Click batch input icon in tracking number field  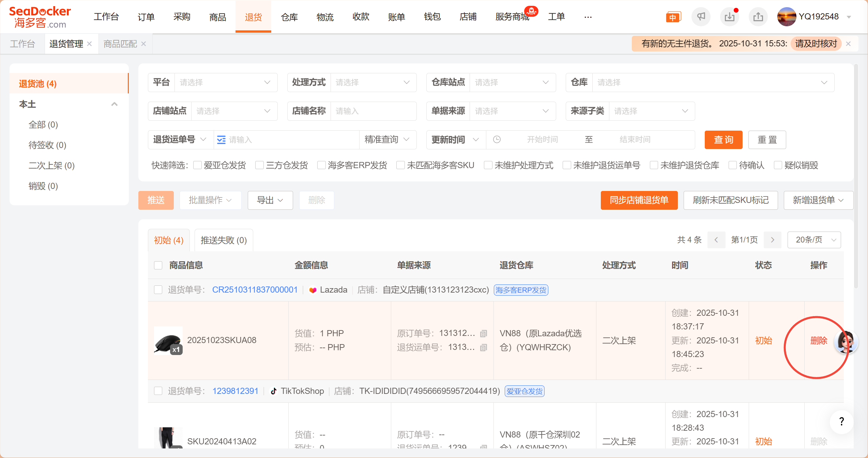point(221,140)
